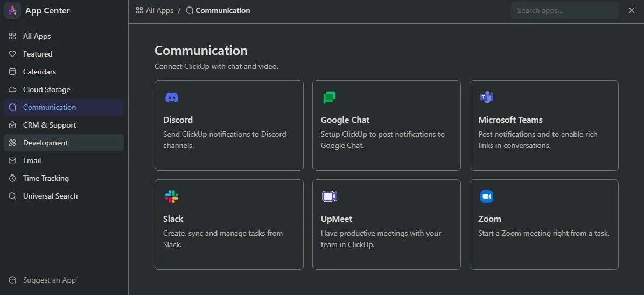Viewport: 644px width, 295px height.
Task: Select Communication in the sidebar
Action: (x=64, y=107)
